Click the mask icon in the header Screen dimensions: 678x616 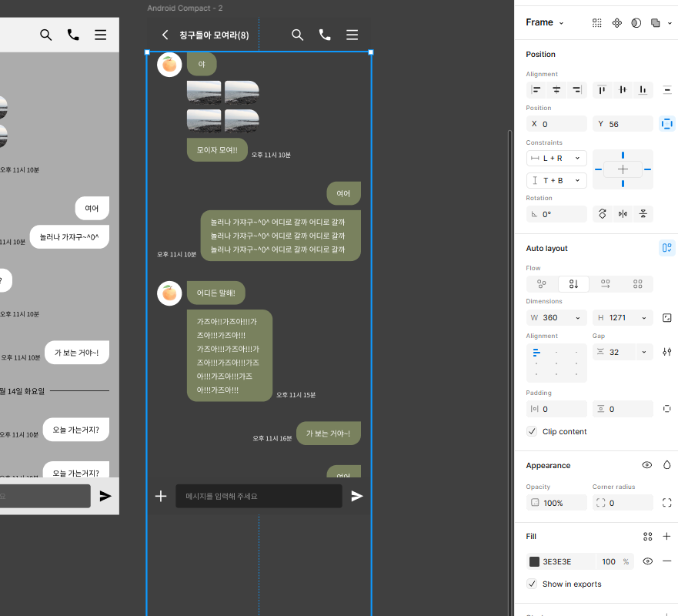636,23
